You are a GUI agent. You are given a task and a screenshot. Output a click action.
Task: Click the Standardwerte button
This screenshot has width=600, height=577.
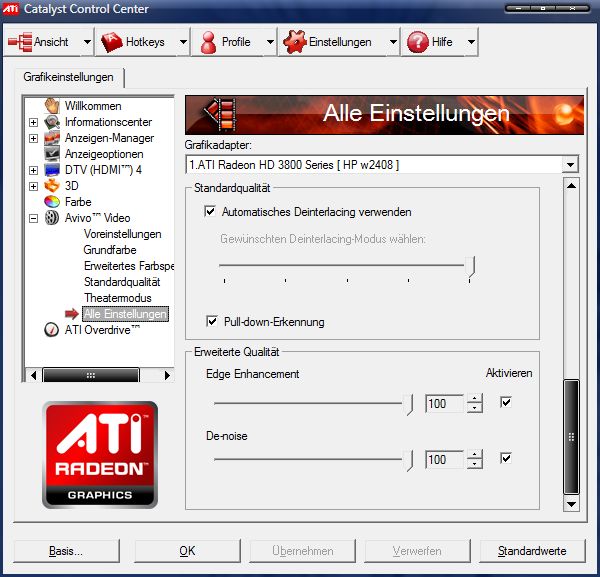[x=532, y=551]
